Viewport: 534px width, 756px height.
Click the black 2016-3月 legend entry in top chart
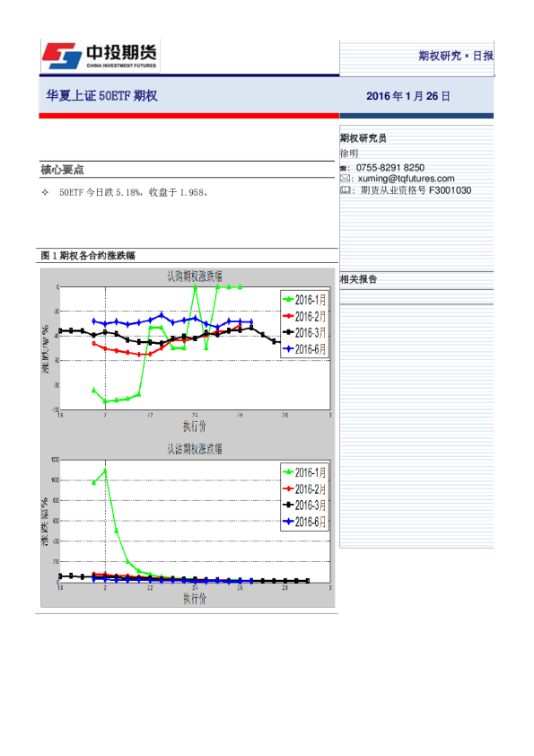[304, 333]
